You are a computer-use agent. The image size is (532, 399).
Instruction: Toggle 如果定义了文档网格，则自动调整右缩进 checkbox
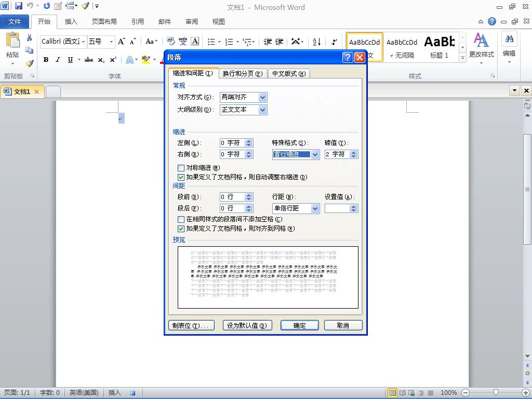point(181,177)
